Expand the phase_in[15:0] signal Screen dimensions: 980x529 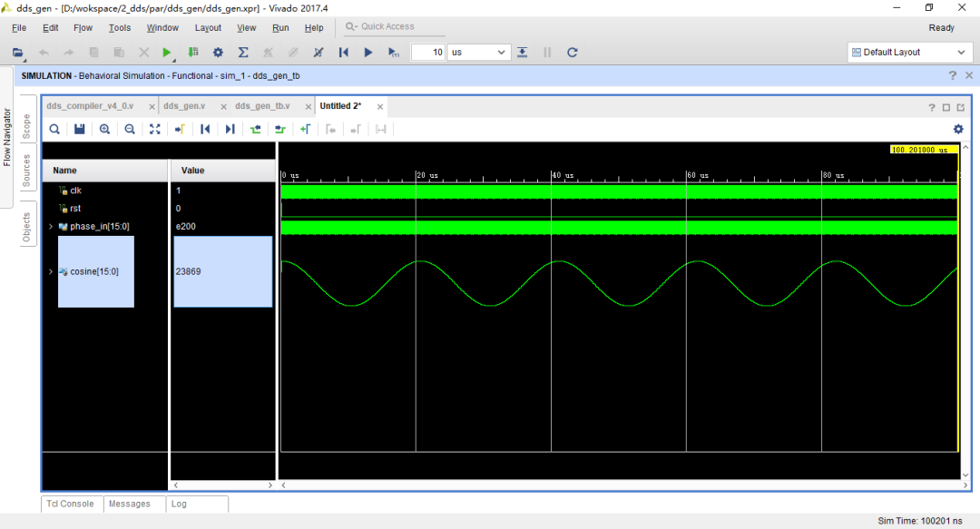pos(51,226)
